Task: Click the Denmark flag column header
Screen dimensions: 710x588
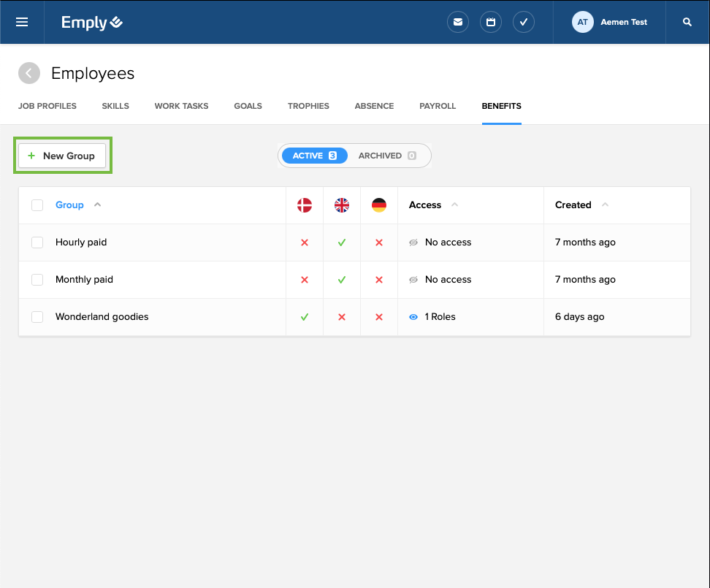Action: pos(305,205)
